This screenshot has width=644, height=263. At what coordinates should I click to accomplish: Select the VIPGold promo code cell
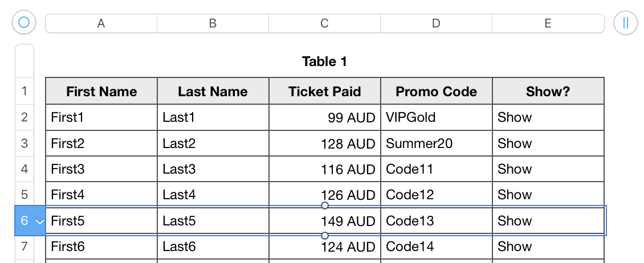[x=436, y=118]
